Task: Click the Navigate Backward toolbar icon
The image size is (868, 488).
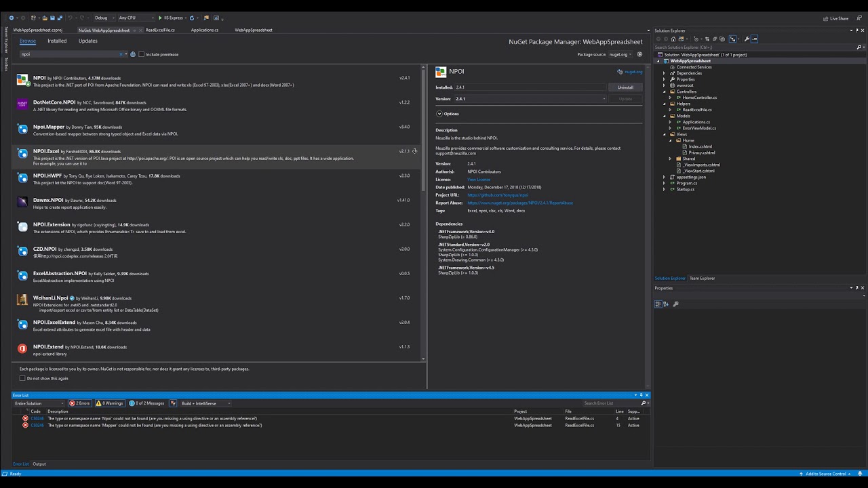Action: tap(11, 18)
